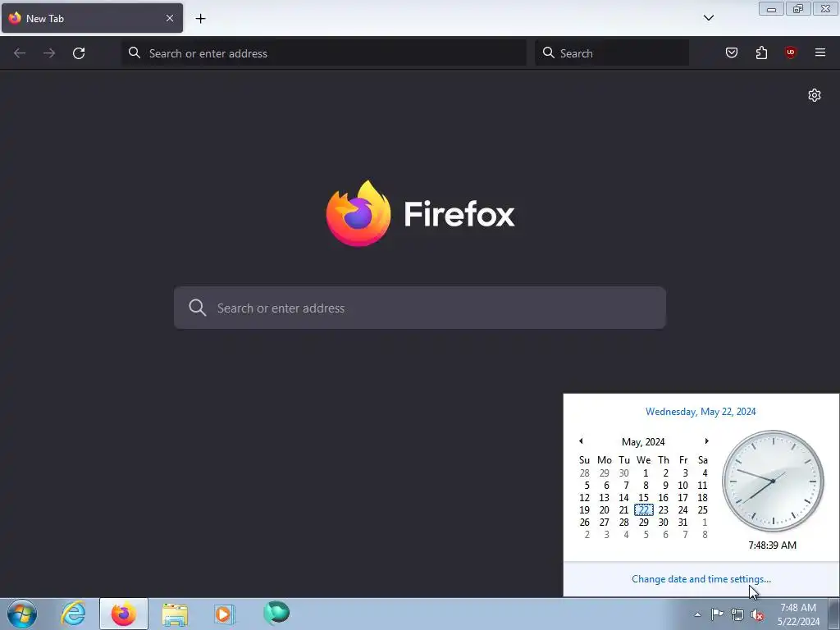Select day 13 in the calendar
Screen dimensions: 840x630
[605, 498]
